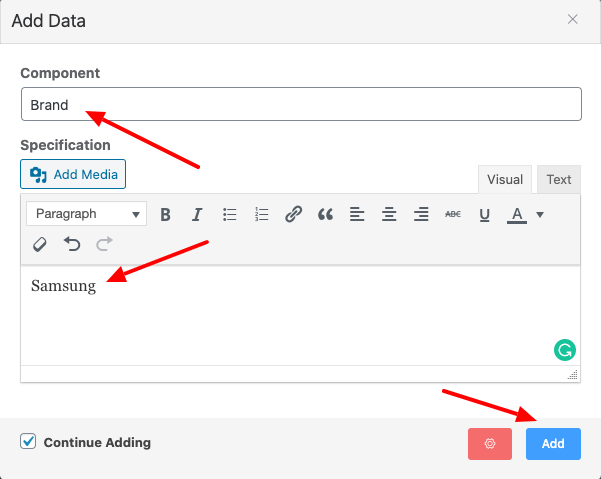Uncheck the Continue Adding checkbox
The height and width of the screenshot is (479, 601).
29,442
